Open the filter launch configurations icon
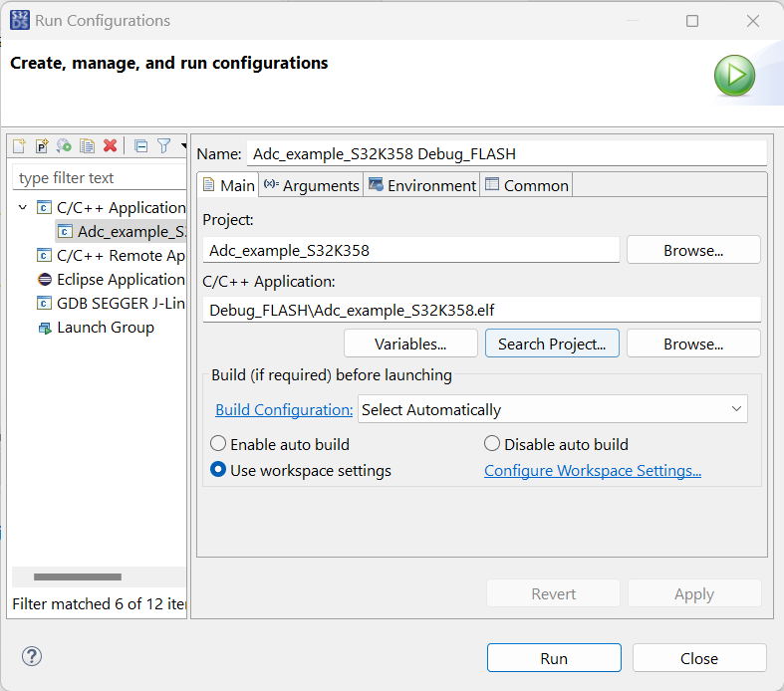 pyautogui.click(x=164, y=146)
